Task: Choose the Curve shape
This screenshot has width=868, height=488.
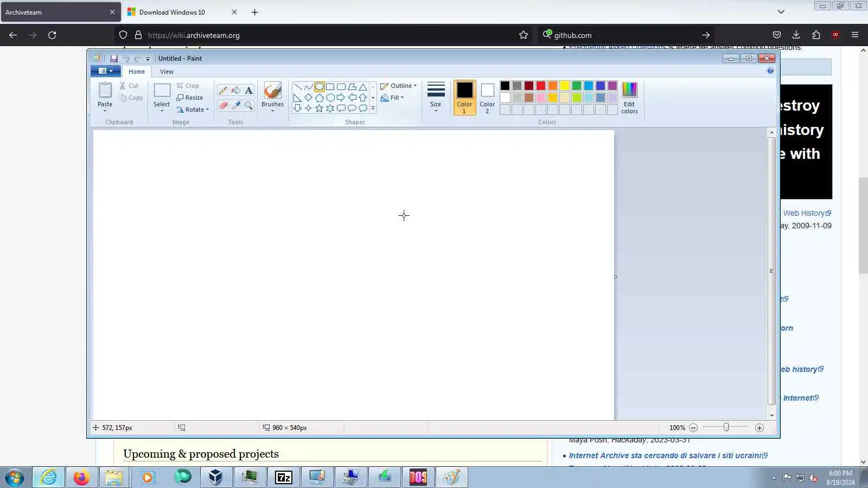Action: click(x=308, y=87)
